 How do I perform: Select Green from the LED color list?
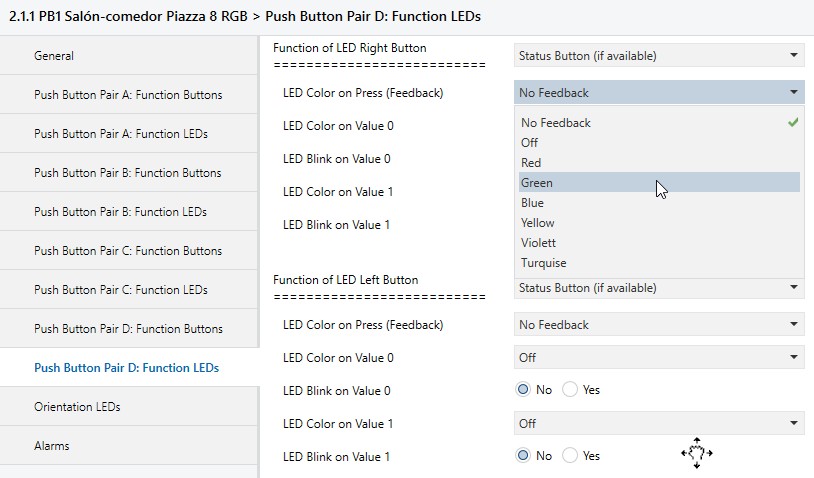pyautogui.click(x=537, y=183)
